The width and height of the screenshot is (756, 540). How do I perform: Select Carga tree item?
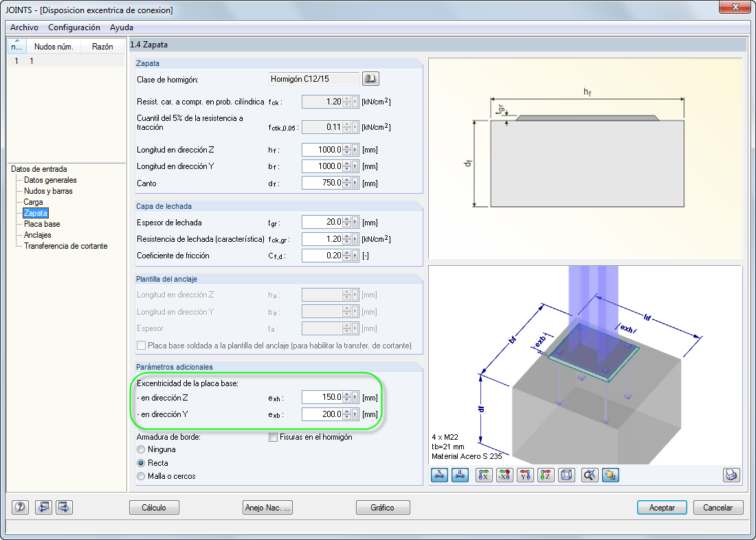click(33, 202)
